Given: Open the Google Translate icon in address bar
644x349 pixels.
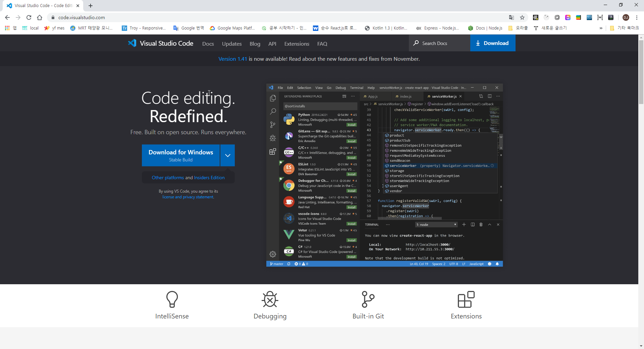Looking at the screenshot, I should pos(512,17).
